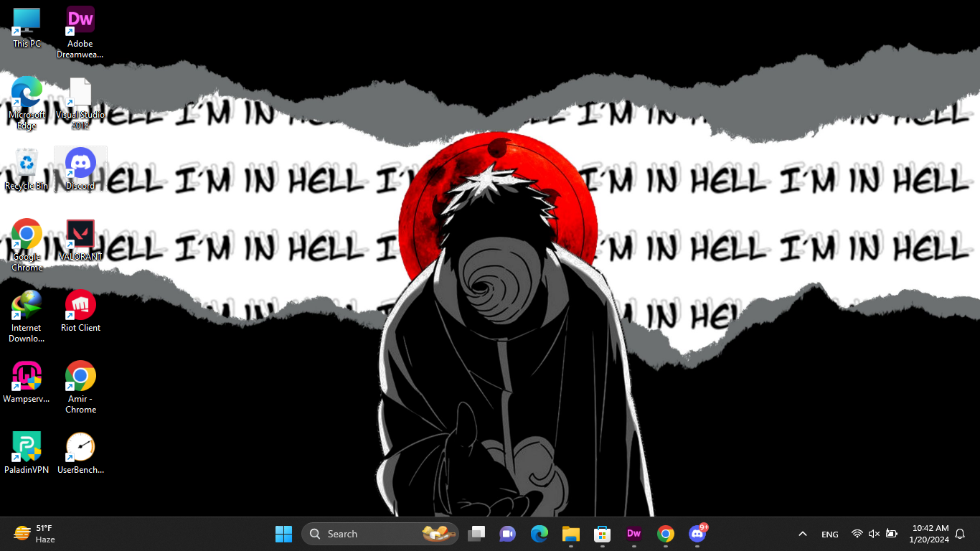Show hidden system tray icons
The width and height of the screenshot is (980, 551).
pyautogui.click(x=803, y=534)
